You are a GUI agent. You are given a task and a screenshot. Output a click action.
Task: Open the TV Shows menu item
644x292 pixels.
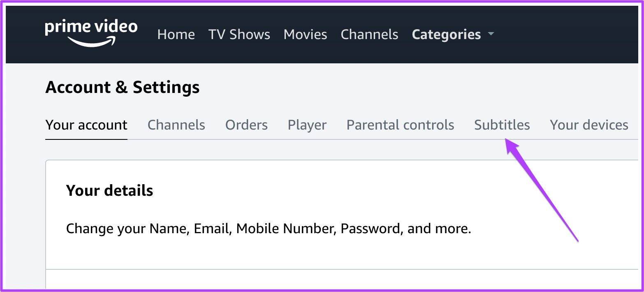point(239,35)
